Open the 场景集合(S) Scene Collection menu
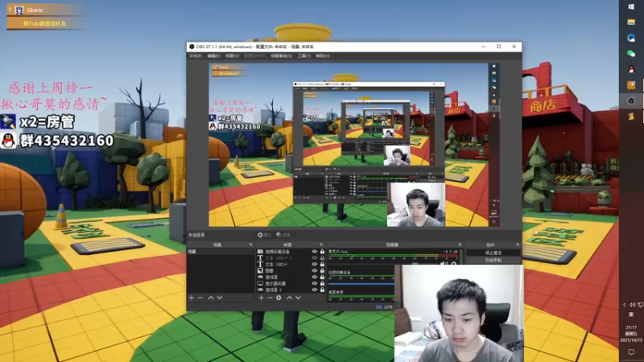The width and height of the screenshot is (644, 362). pyautogui.click(x=281, y=56)
